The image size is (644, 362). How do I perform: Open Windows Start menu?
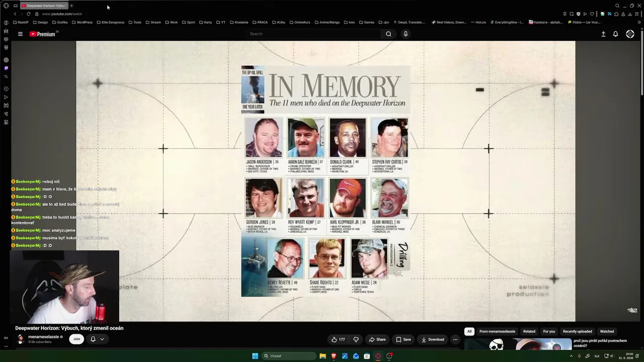coord(255,356)
